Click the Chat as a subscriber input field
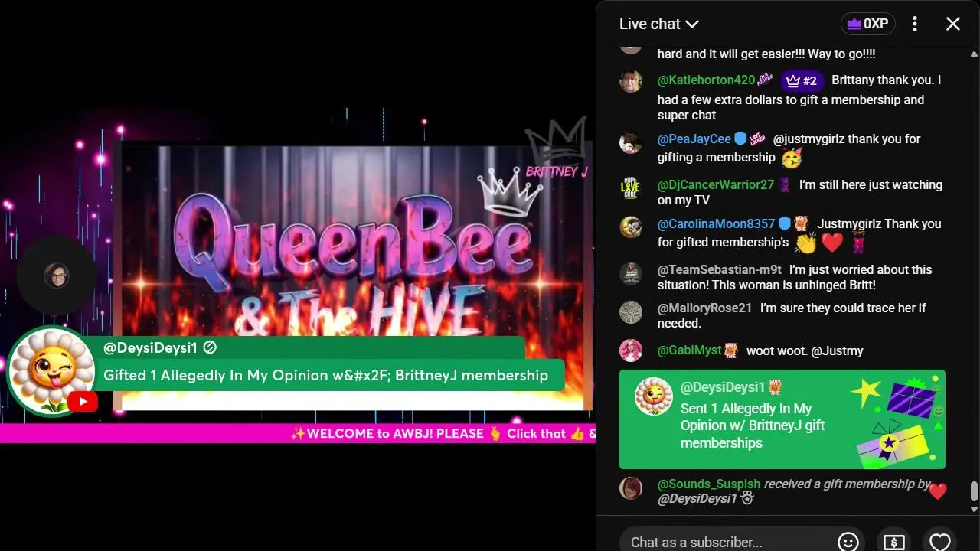 (724, 542)
